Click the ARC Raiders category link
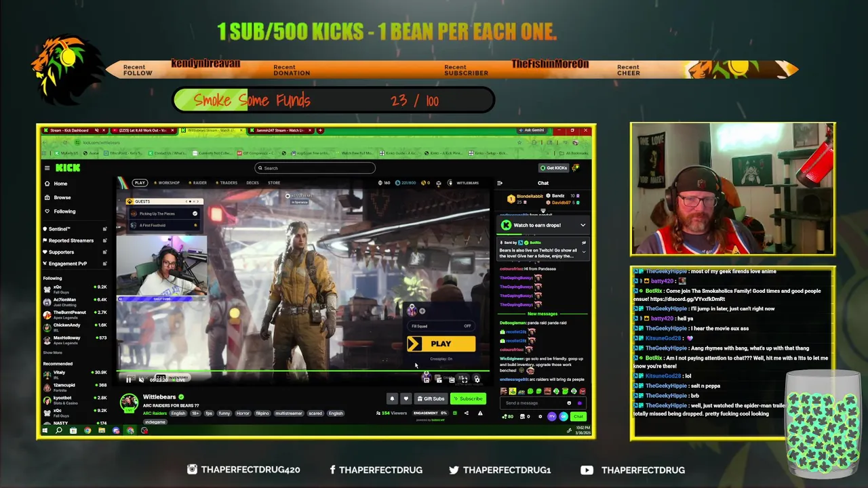The width and height of the screenshot is (868, 488). point(155,413)
